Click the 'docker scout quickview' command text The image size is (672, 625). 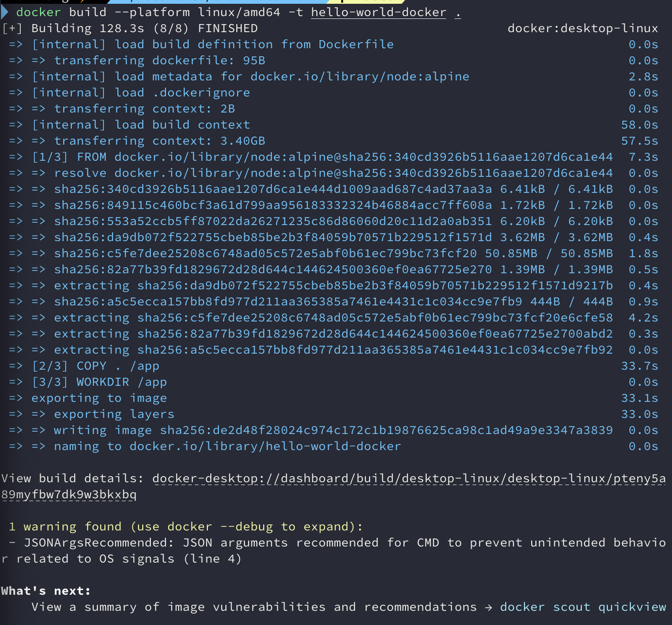pos(583,607)
